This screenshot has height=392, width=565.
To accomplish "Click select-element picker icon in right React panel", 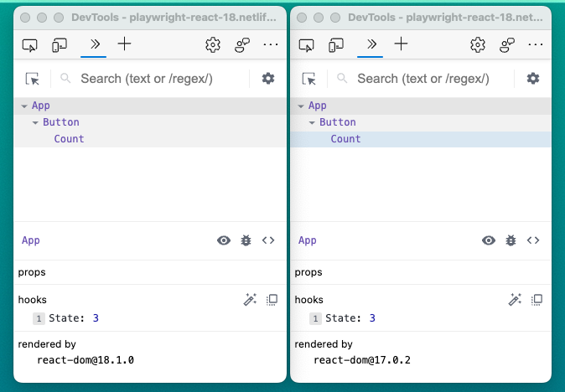I will pyautogui.click(x=309, y=79).
